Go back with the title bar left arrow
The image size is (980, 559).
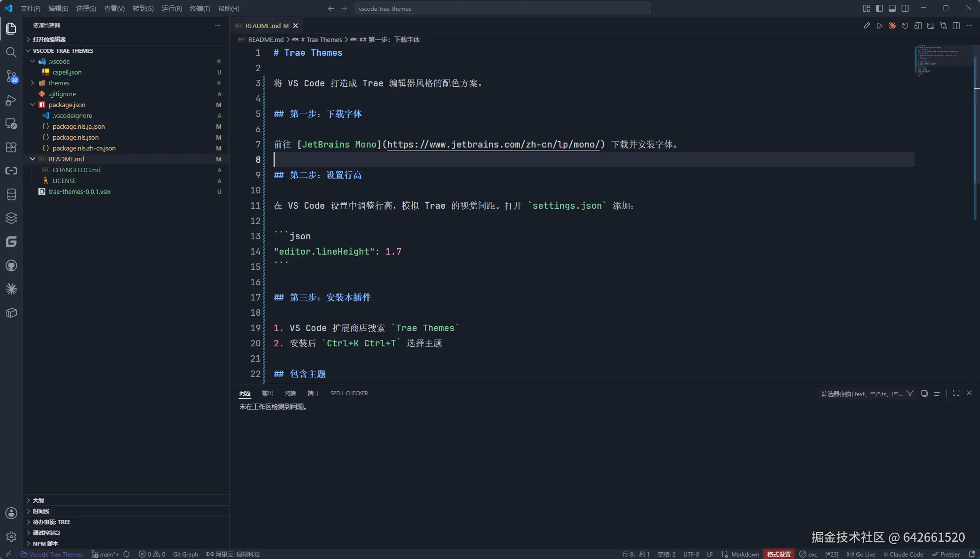[331, 8]
